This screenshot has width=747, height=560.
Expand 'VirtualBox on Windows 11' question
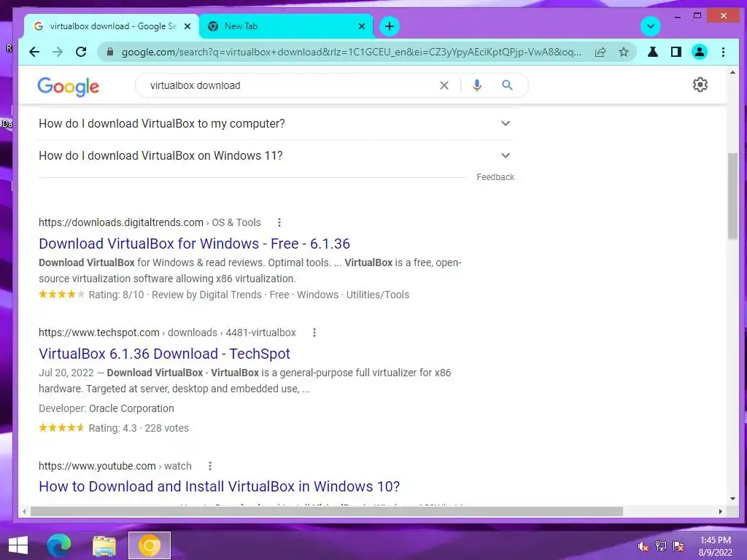pos(276,156)
